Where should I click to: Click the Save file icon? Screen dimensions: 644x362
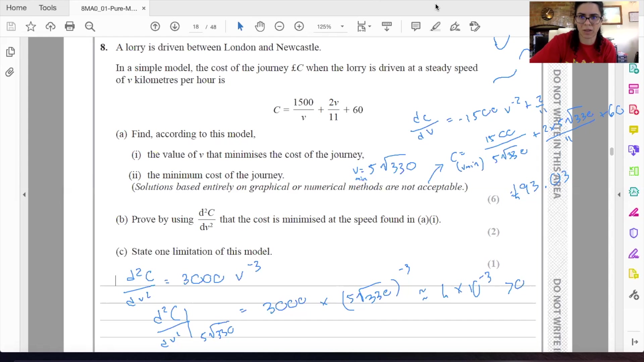11,26
